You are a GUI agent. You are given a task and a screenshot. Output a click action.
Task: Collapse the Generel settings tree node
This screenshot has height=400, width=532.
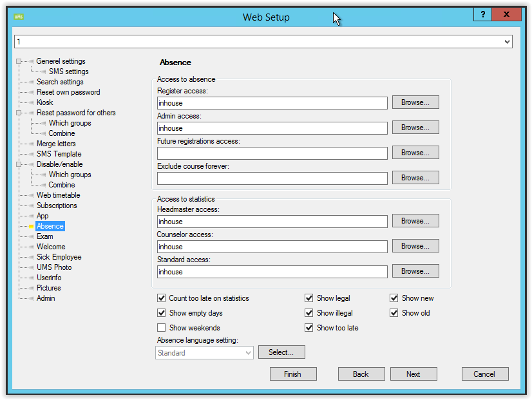coord(19,62)
